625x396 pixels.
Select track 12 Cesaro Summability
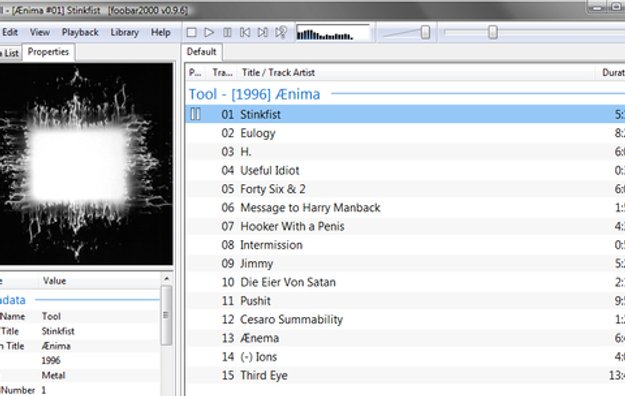[405, 319]
